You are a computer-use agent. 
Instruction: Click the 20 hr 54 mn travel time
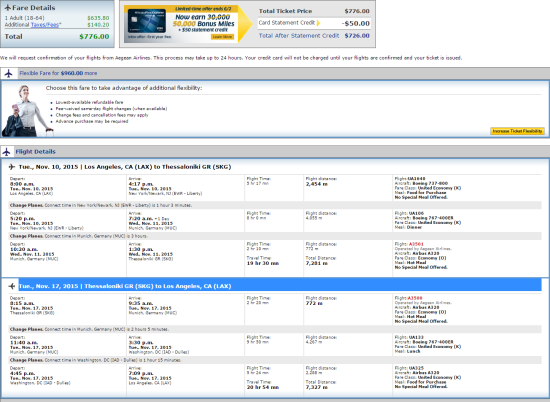click(263, 387)
